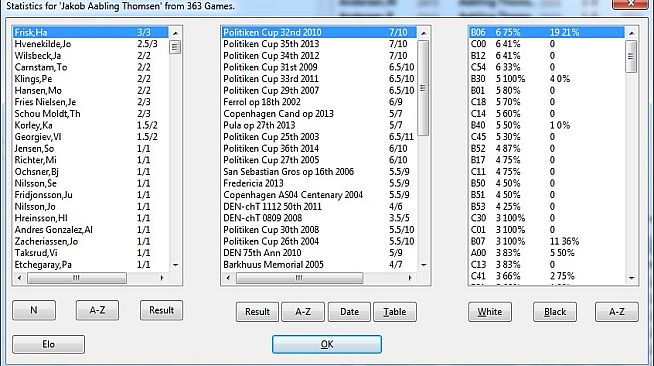Viewport: 654px width, 366px height.
Task: Select Barkhuus Memorial 2005 tournament
Action: pyautogui.click(x=319, y=265)
